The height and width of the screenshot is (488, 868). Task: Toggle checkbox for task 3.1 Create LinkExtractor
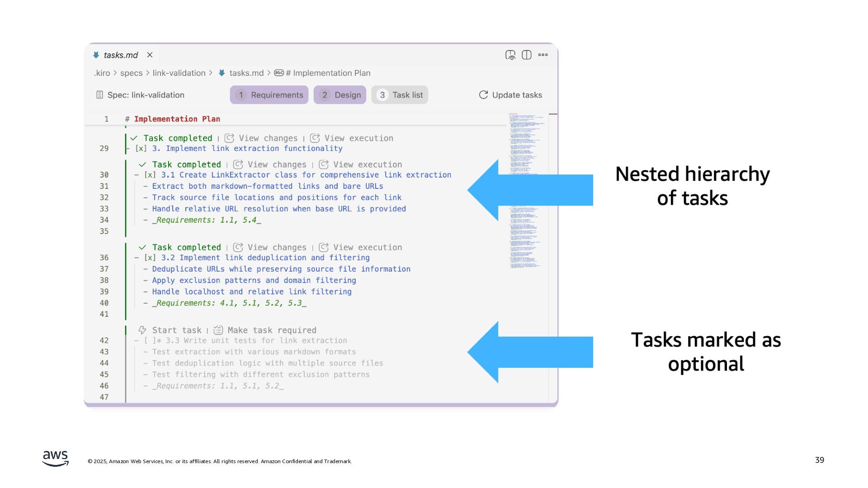tap(150, 175)
